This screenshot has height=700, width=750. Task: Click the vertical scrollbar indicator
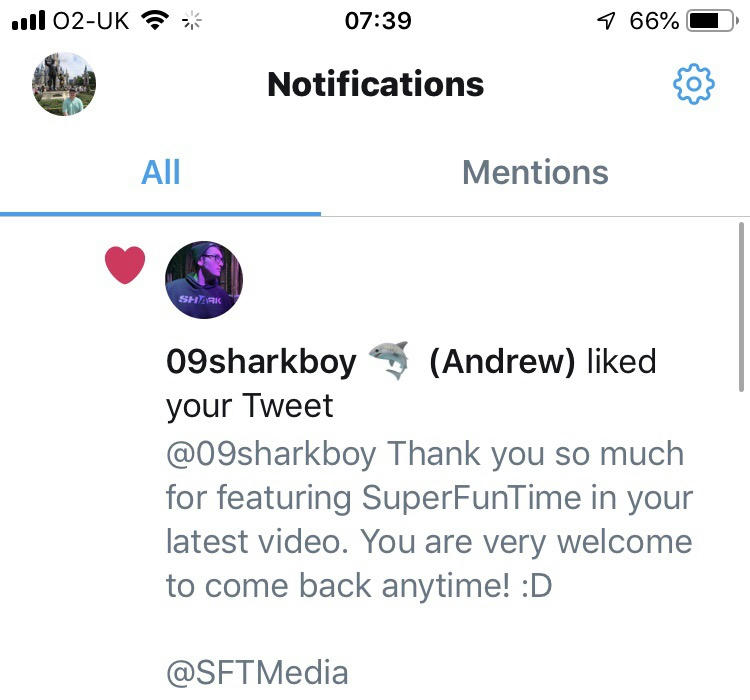[741, 307]
